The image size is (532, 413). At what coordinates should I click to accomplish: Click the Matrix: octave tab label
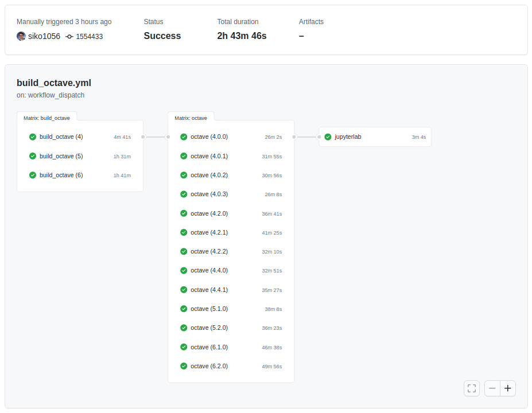click(191, 118)
